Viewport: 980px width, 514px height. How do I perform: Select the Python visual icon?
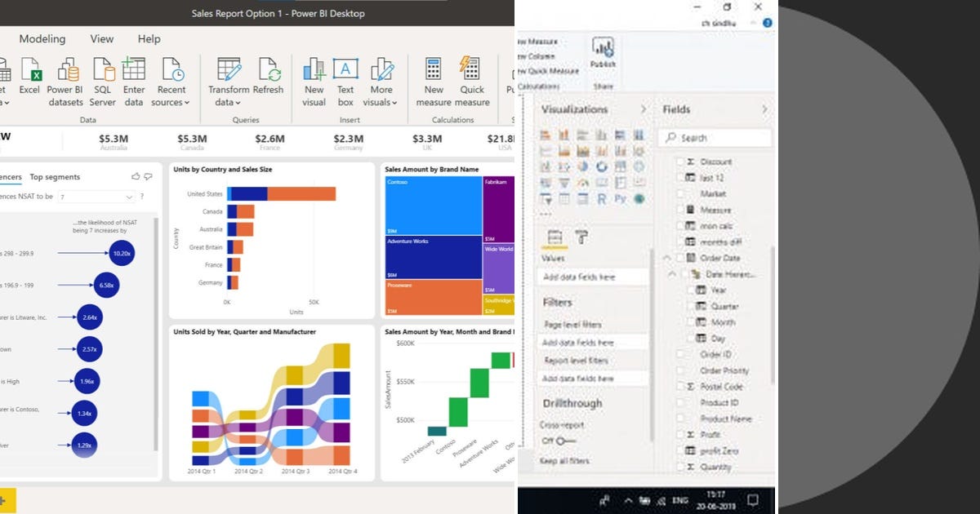pos(619,197)
